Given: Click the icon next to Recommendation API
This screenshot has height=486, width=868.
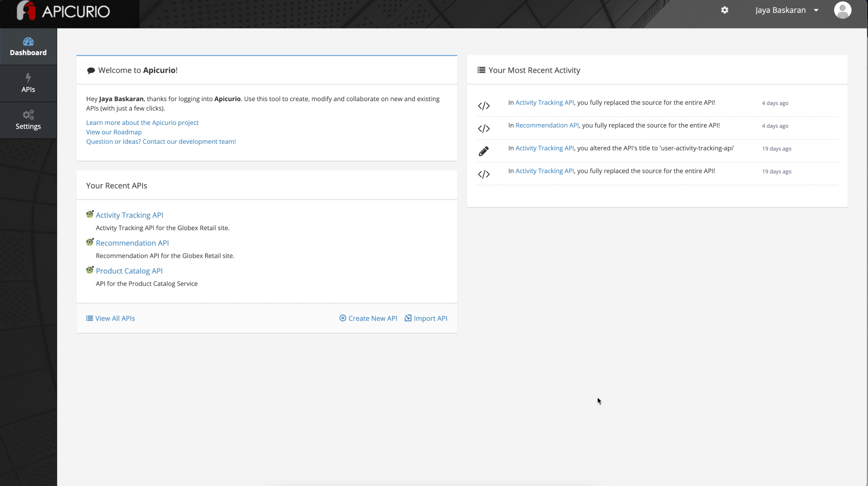Looking at the screenshot, I should (90, 242).
